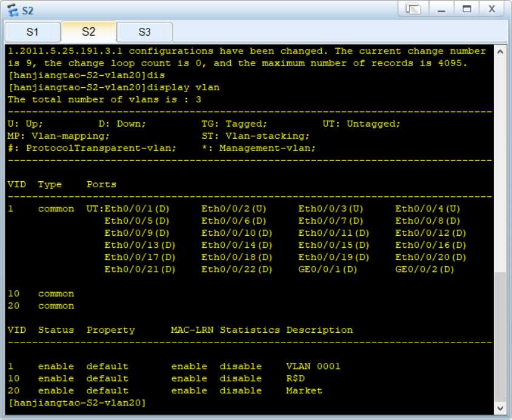Image resolution: width=512 pixels, height=420 pixels.
Task: Click the 'Ports' column header
Action: click(102, 184)
